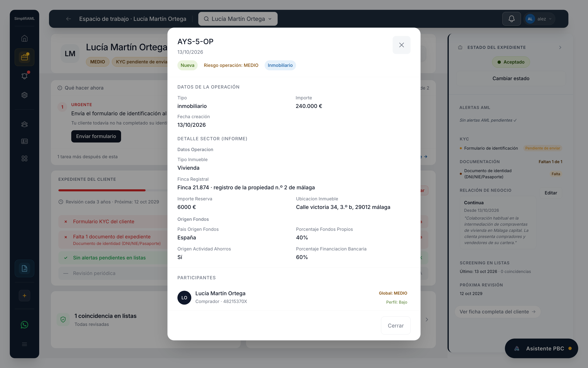Open Ver ficha completa del cliente link
588x368 pixels.
pyautogui.click(x=497, y=312)
